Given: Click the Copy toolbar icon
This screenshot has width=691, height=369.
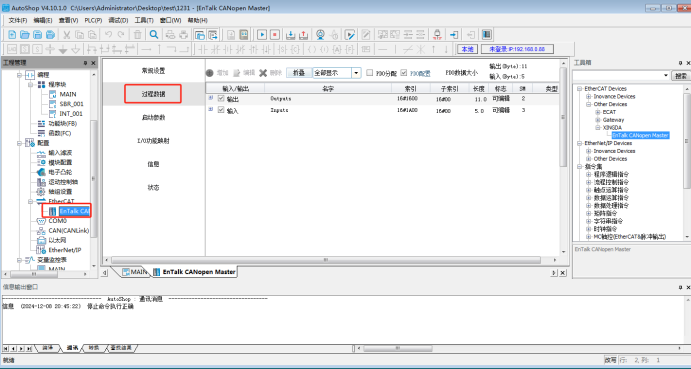Looking at the screenshot, I should click(79, 34).
